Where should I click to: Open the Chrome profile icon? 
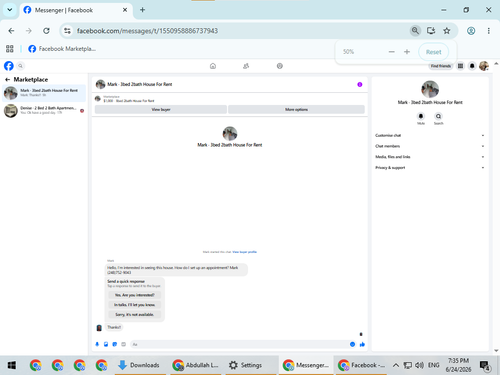[x=471, y=31]
